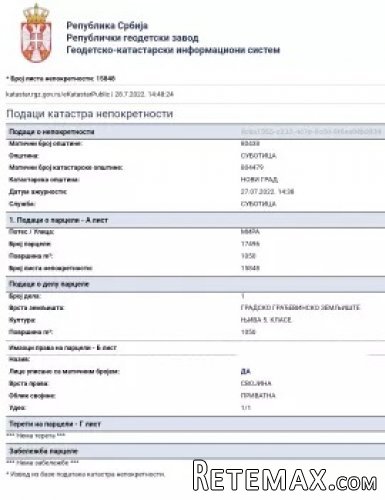This screenshot has height=500, width=385.
Task: Select the 'Подаци о делу парцеле' header
Action: pos(195,284)
